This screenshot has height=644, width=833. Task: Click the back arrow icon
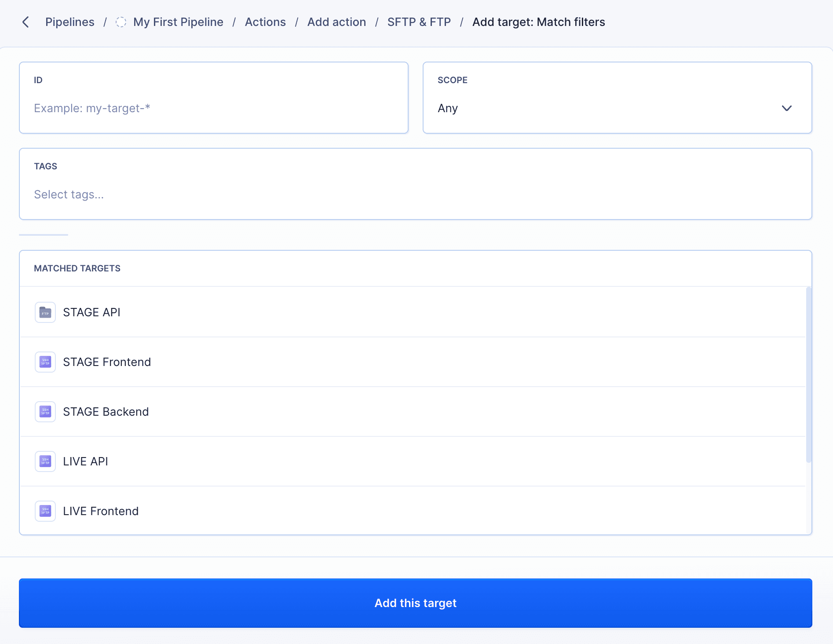pyautogui.click(x=26, y=22)
